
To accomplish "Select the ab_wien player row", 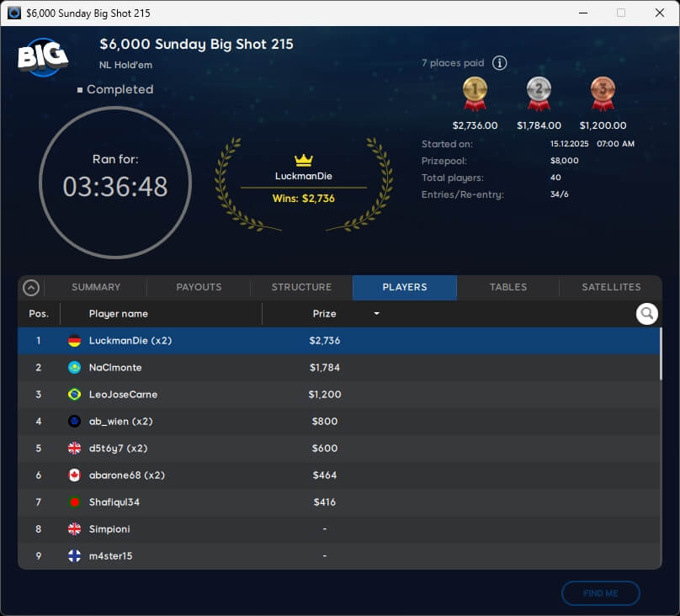I will pos(337,422).
